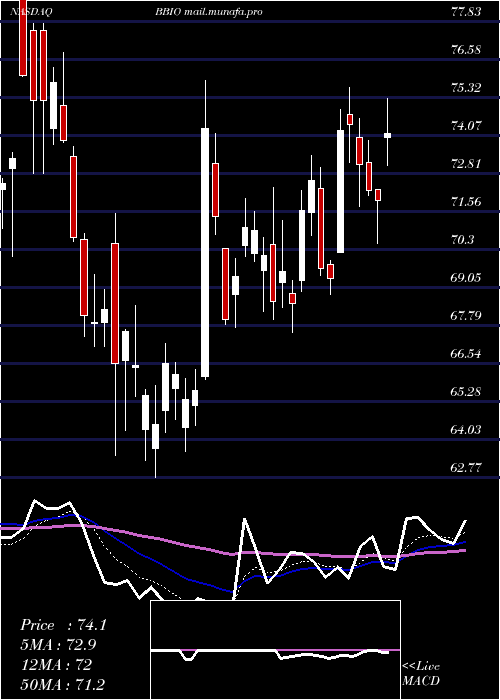Click the 62.77 price axis label
Viewport: 500px width, 700px height.
pyautogui.click(x=466, y=468)
